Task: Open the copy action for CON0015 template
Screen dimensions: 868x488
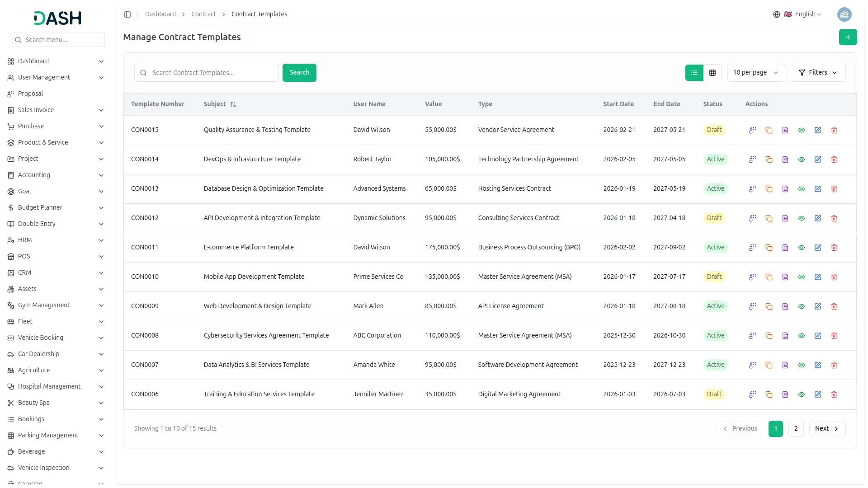Action: pos(769,130)
